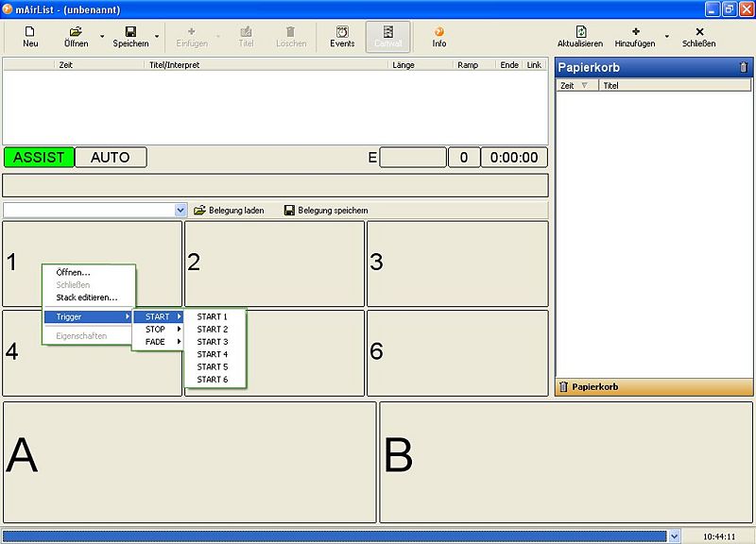Viewport: 756px width, 544px height.
Task: Save via the Speichern toolbar icon
Action: point(129,36)
